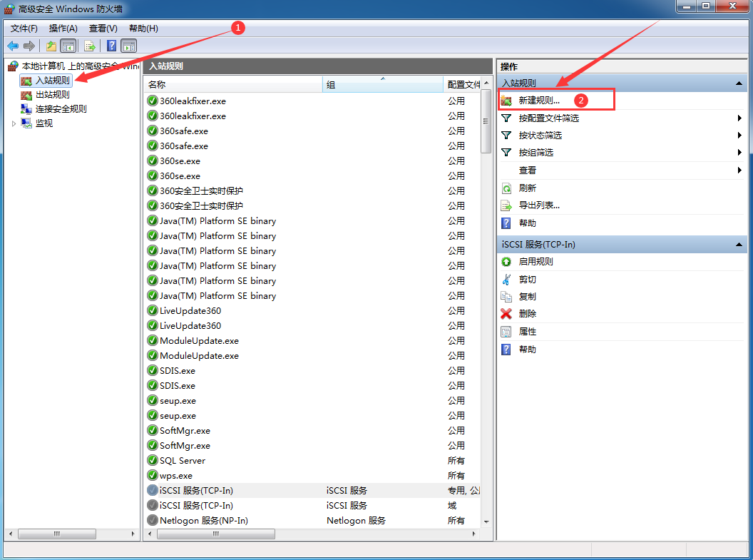Click 刷新 in the actions pane
The height and width of the screenshot is (560, 753).
click(x=527, y=188)
